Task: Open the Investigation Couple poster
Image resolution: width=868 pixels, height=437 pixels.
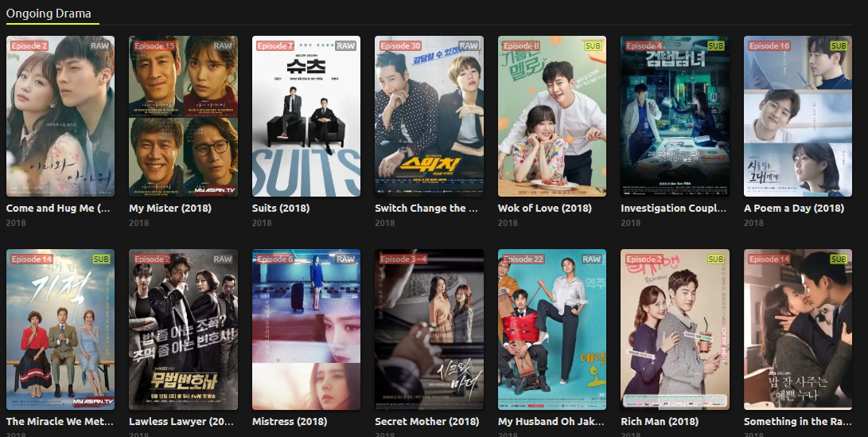Action: 675,116
